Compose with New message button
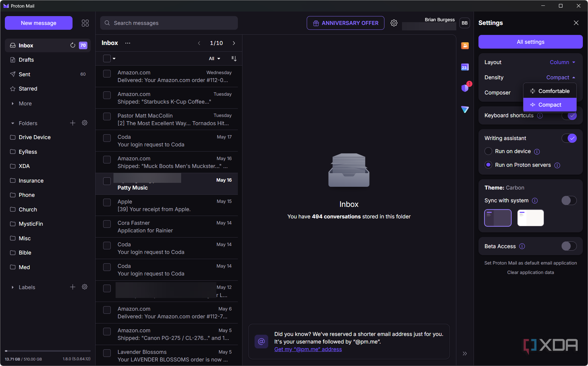The width and height of the screenshot is (588, 366). point(39,23)
